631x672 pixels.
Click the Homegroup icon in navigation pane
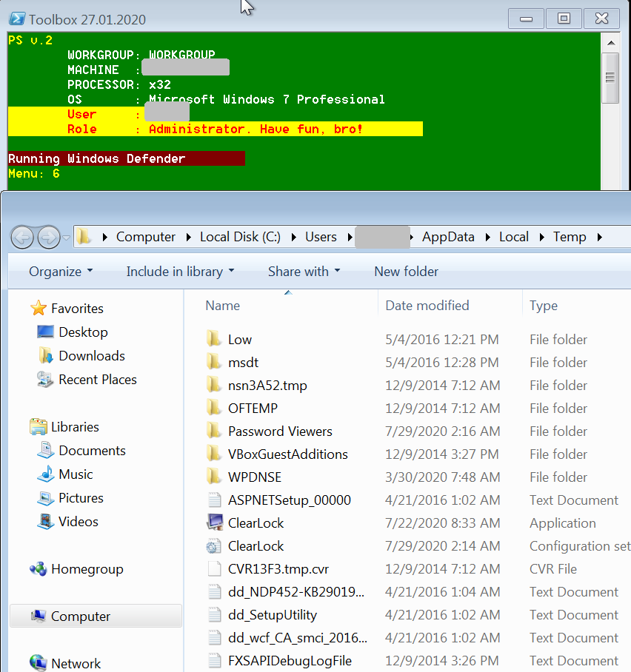coord(39,569)
